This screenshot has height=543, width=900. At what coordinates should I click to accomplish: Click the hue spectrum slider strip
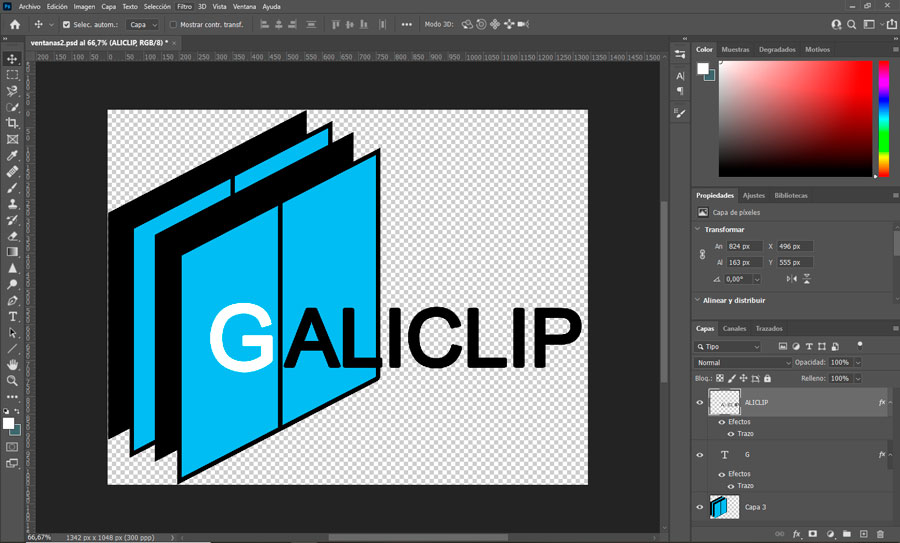(x=883, y=118)
